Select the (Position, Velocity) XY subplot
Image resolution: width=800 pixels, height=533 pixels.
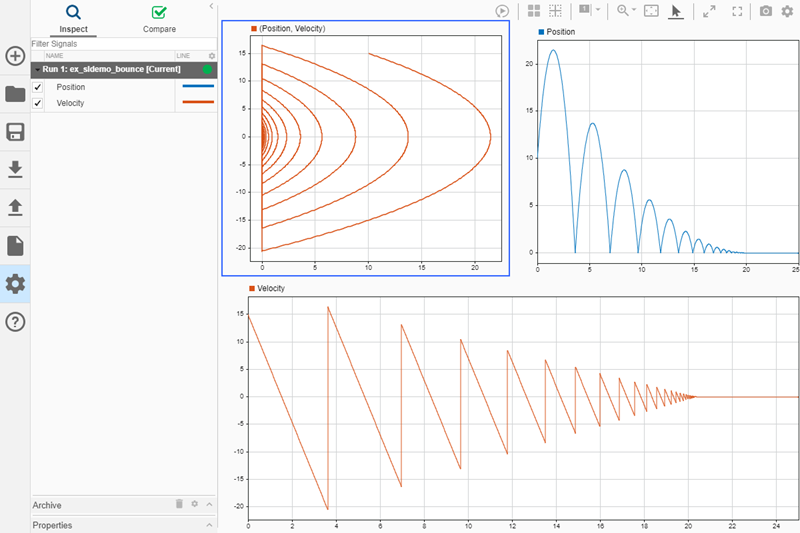coord(365,148)
